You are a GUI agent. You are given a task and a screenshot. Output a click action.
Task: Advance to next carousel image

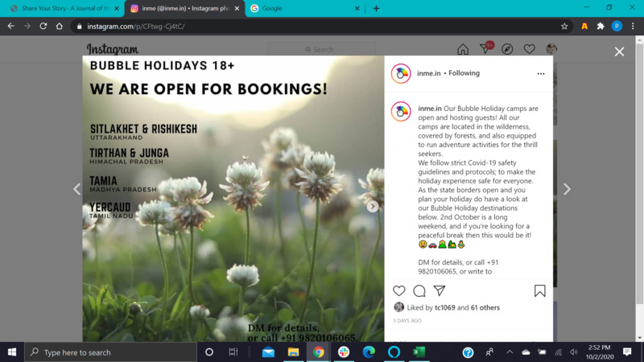(373, 207)
